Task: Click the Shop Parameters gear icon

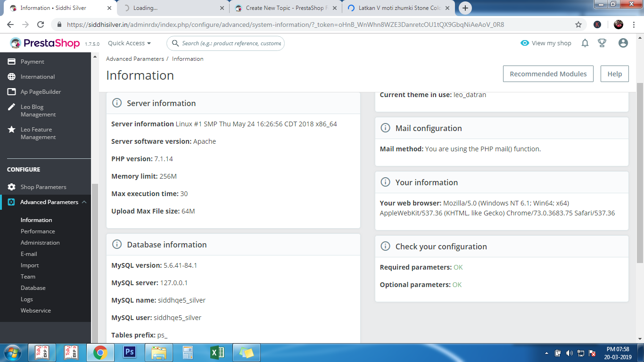Action: coord(12,187)
